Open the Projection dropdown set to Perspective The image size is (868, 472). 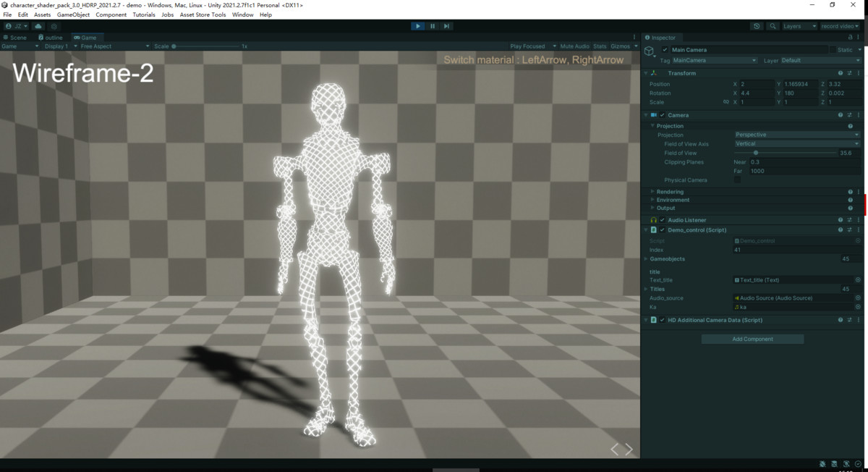(796, 134)
